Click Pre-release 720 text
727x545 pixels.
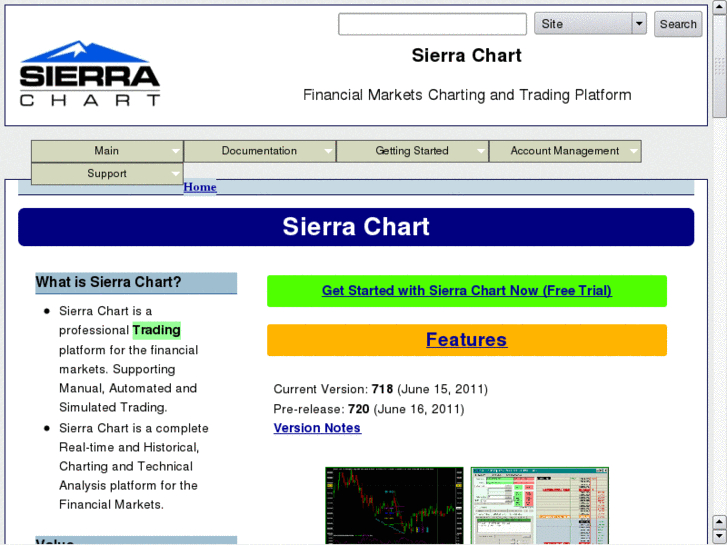(369, 409)
